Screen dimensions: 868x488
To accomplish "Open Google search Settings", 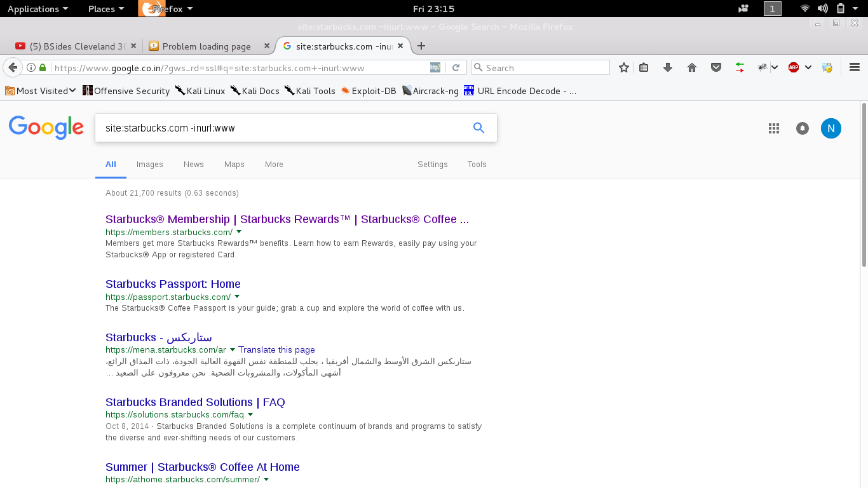I will [433, 164].
